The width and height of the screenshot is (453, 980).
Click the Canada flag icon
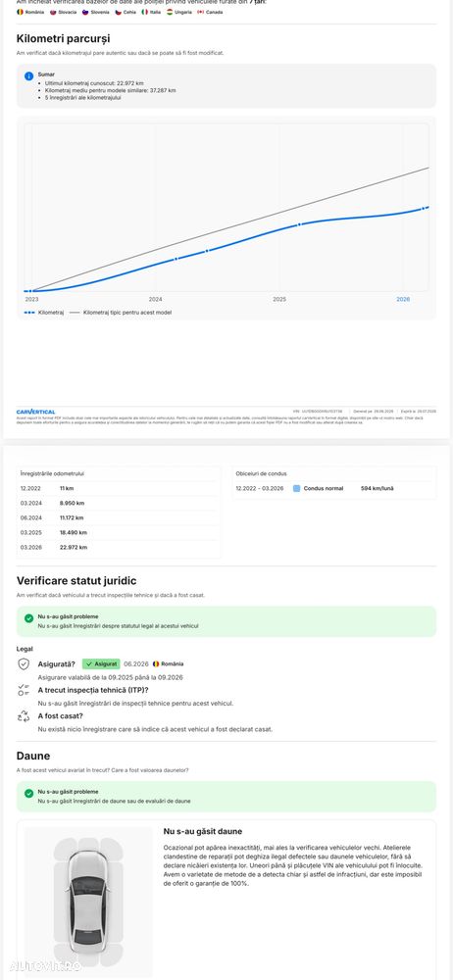point(200,12)
